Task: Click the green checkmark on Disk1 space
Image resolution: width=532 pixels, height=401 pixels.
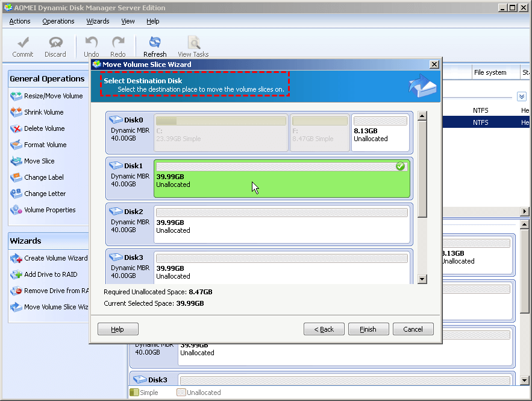Action: click(x=401, y=166)
